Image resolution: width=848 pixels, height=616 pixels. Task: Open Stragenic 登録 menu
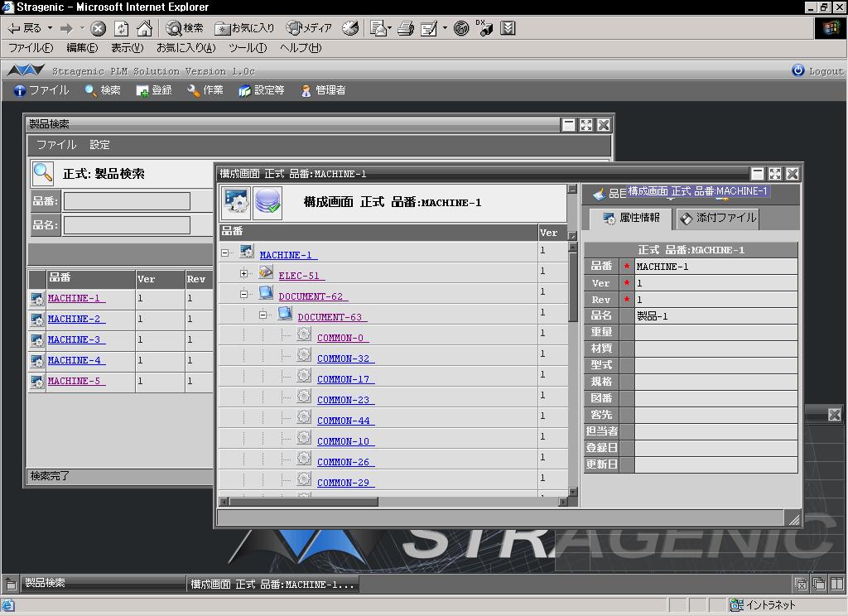pos(154,90)
